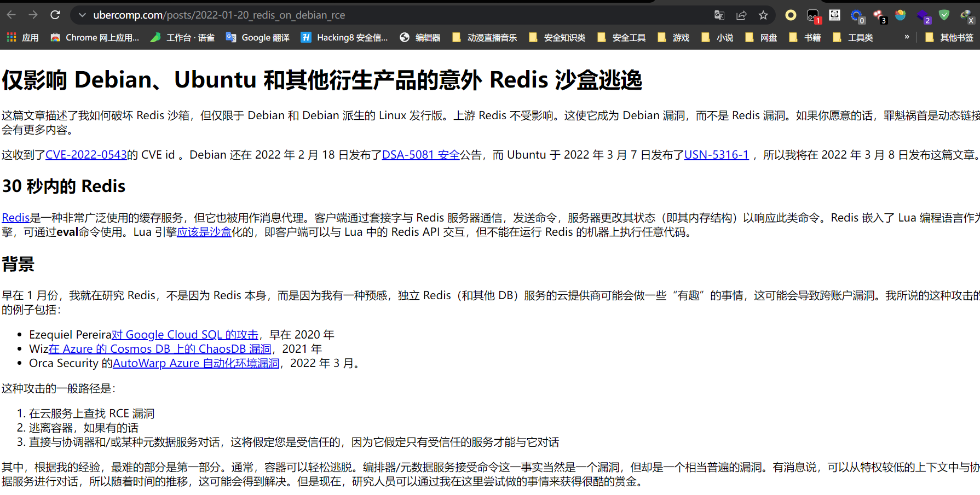Expand the 游戏 bookmark folder
This screenshot has width=980, height=495.
tap(673, 37)
